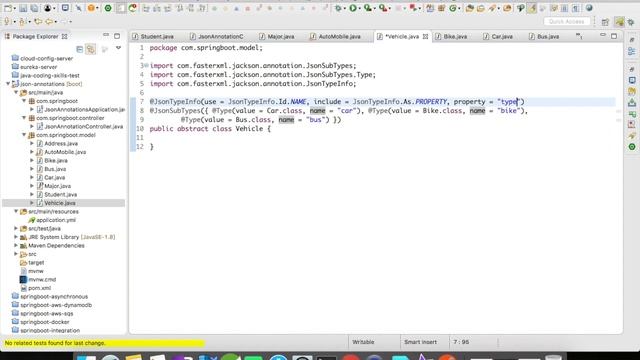
Task: Click the Coverage run icon
Action: (367, 8)
